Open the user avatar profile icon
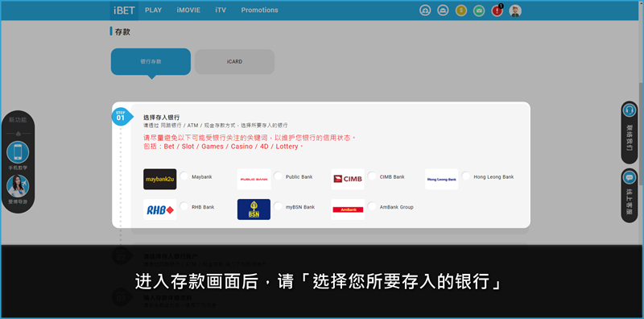This screenshot has width=644, height=319. 515,10
